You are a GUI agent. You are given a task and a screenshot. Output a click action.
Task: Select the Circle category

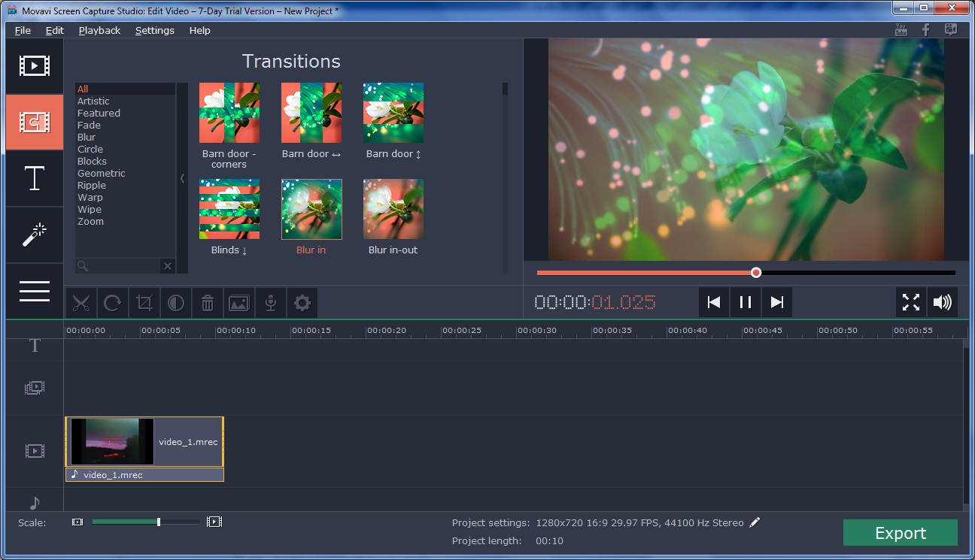pos(125,149)
